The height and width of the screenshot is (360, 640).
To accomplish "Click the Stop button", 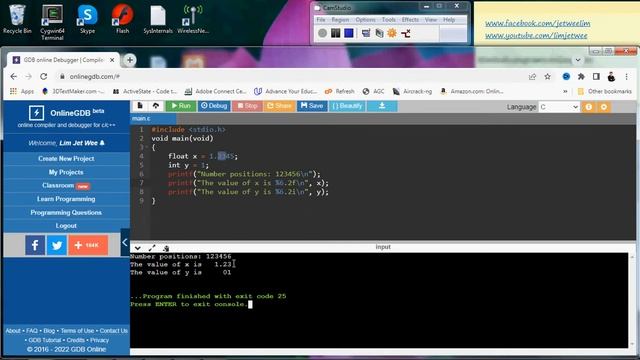I will [x=247, y=106].
